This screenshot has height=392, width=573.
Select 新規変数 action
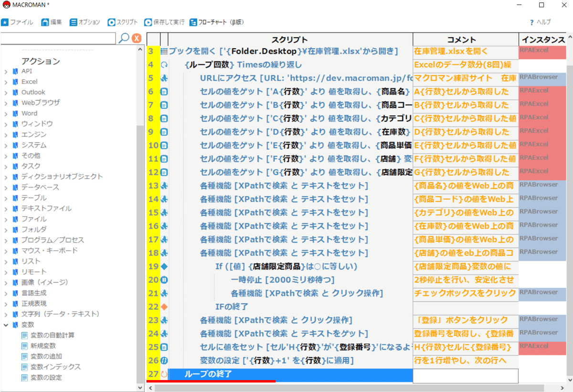[43, 346]
